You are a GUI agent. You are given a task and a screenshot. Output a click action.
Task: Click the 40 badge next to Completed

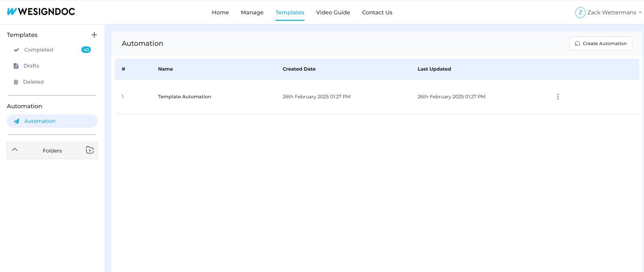pos(86,50)
